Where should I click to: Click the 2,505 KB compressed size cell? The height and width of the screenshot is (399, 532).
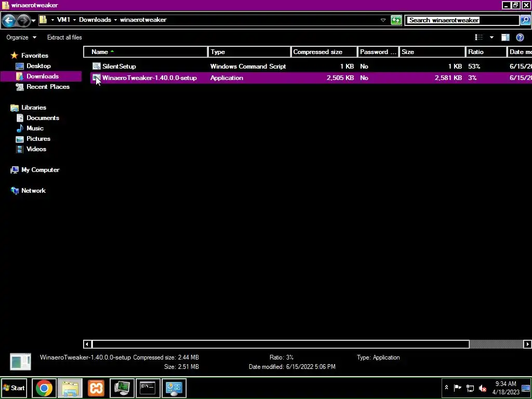(340, 78)
